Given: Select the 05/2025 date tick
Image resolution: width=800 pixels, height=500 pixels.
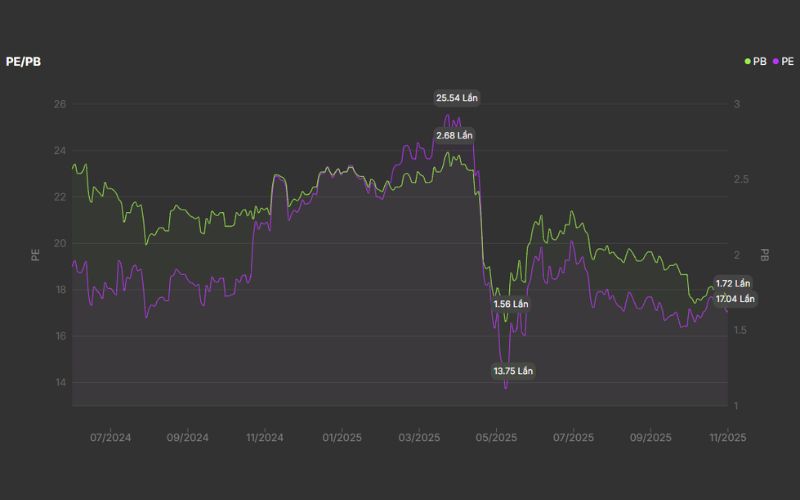Looking at the screenshot, I should [x=496, y=437].
